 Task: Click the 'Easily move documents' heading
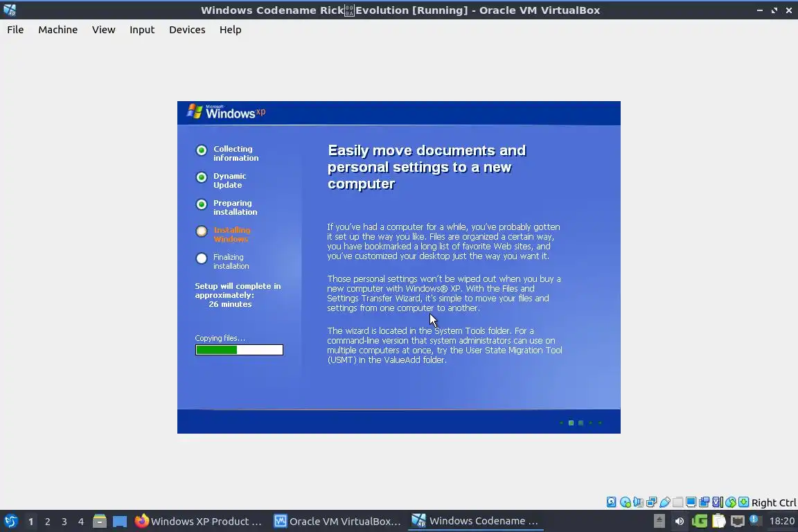(x=427, y=167)
